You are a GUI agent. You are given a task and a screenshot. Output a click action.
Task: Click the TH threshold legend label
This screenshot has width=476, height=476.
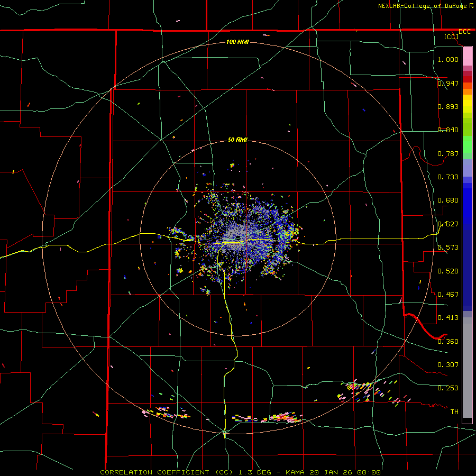(454, 411)
